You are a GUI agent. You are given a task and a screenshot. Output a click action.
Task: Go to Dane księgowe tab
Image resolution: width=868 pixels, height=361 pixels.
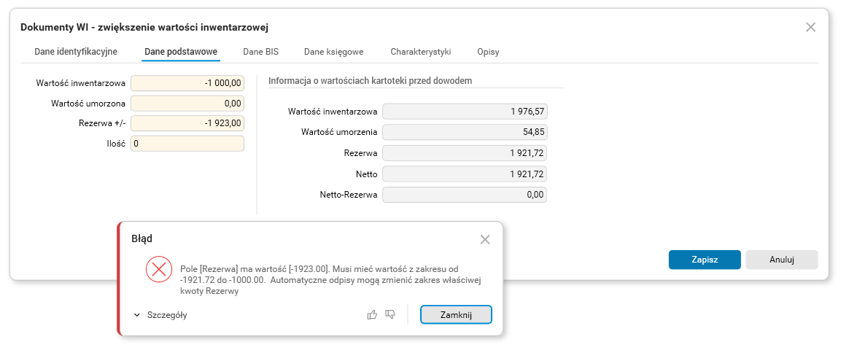click(x=333, y=52)
